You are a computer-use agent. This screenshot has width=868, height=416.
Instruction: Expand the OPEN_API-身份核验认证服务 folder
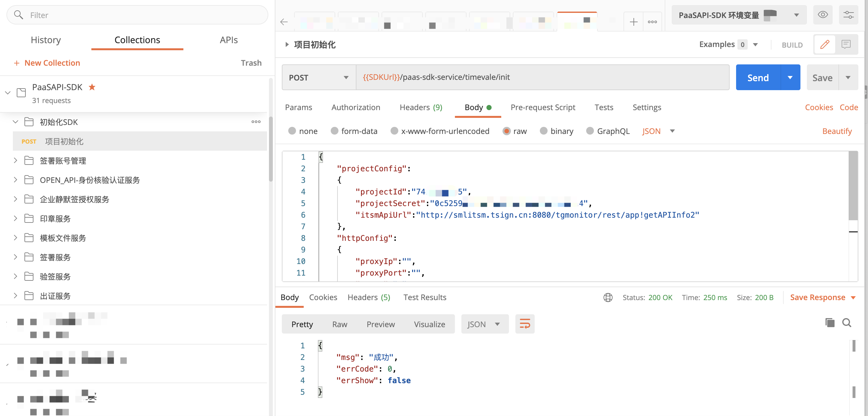[15, 180]
